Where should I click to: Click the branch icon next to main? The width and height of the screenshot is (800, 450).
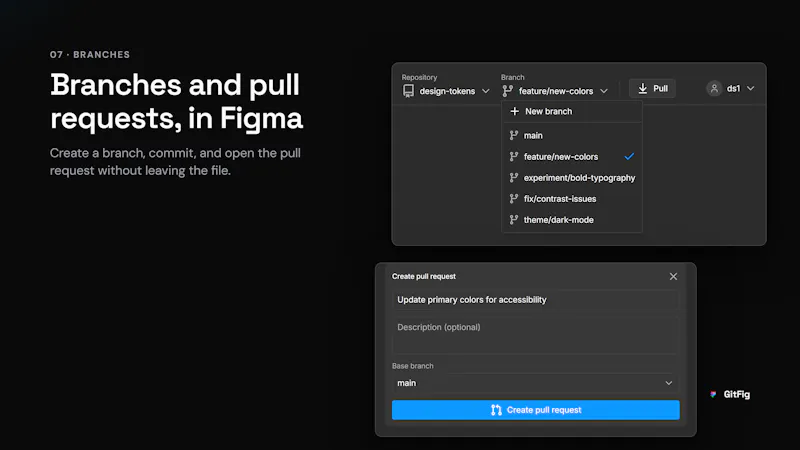pyautogui.click(x=514, y=135)
